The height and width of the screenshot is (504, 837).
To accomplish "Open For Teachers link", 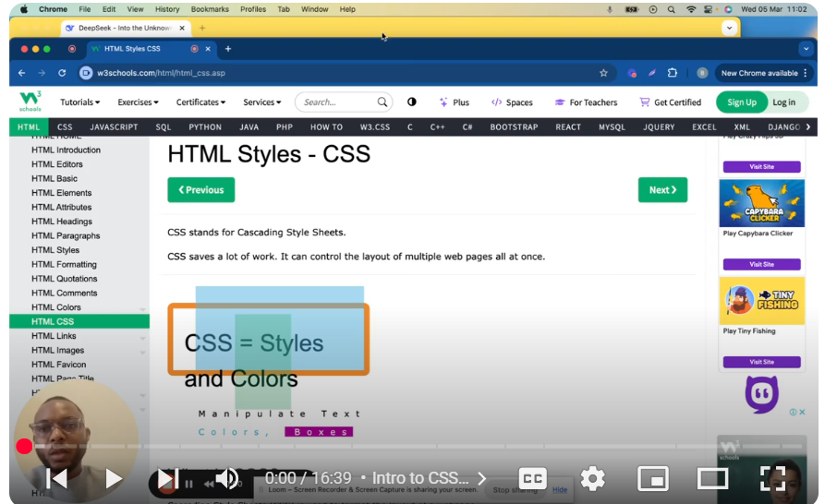I will (x=586, y=102).
